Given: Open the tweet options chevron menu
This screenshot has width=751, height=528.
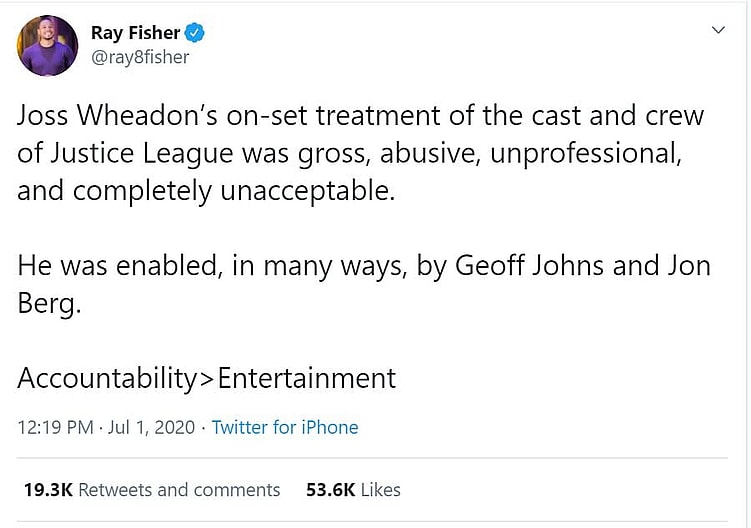Looking at the screenshot, I should coord(717,31).
